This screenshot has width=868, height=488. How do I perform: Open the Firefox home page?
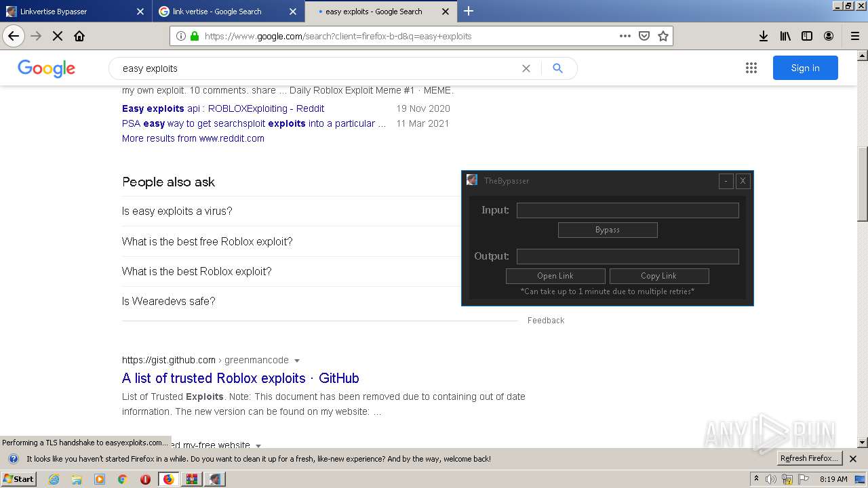[x=79, y=36]
